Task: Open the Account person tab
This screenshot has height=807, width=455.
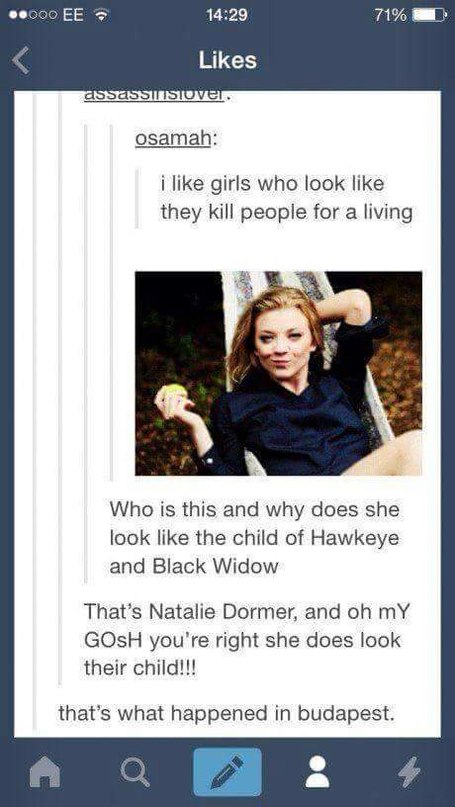Action: click(x=317, y=771)
